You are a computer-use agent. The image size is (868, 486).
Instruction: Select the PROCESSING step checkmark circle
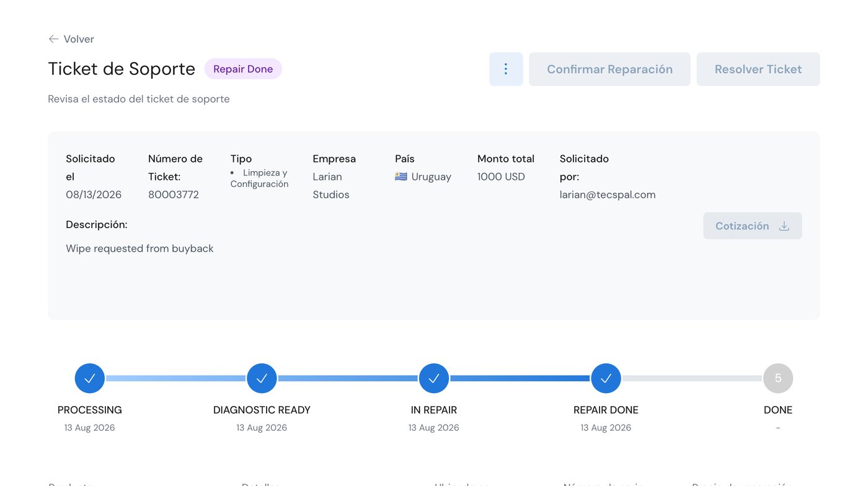tap(90, 378)
